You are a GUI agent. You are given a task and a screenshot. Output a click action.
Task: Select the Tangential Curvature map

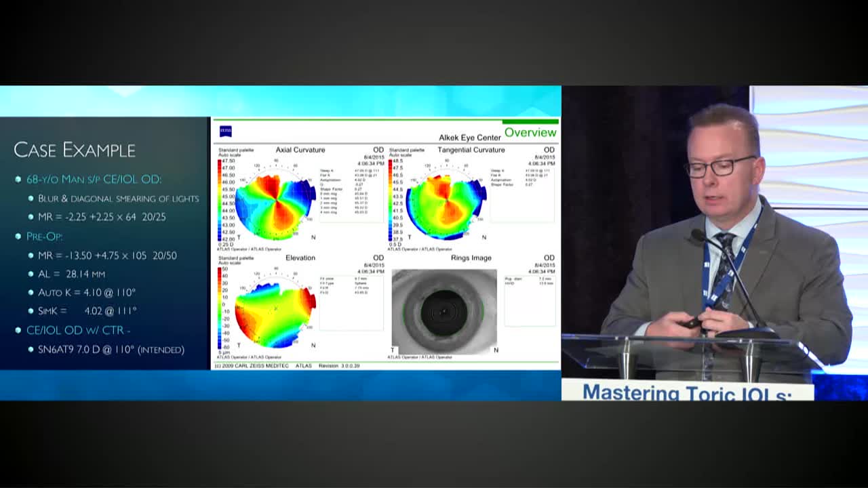pos(448,200)
